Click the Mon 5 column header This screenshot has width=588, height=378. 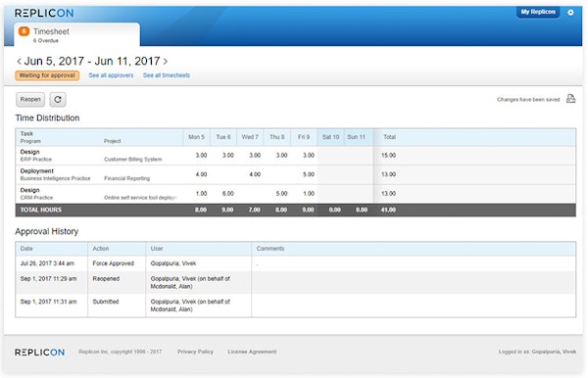point(197,137)
